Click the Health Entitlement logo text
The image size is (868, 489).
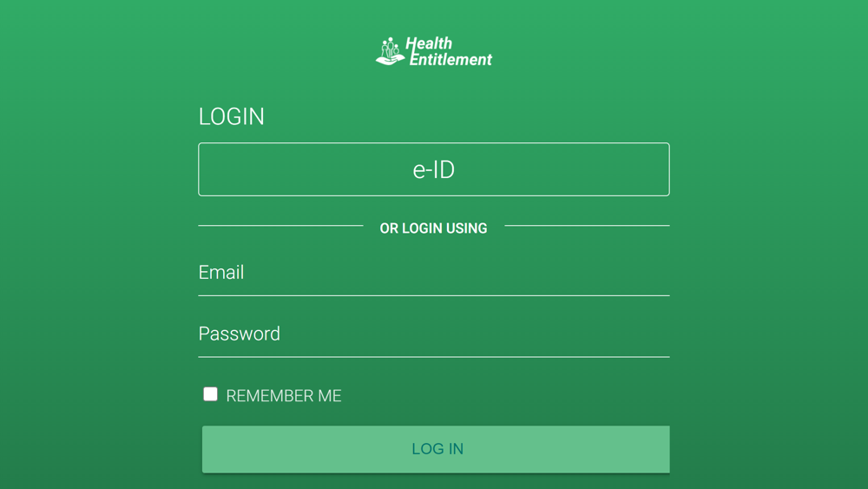point(449,51)
